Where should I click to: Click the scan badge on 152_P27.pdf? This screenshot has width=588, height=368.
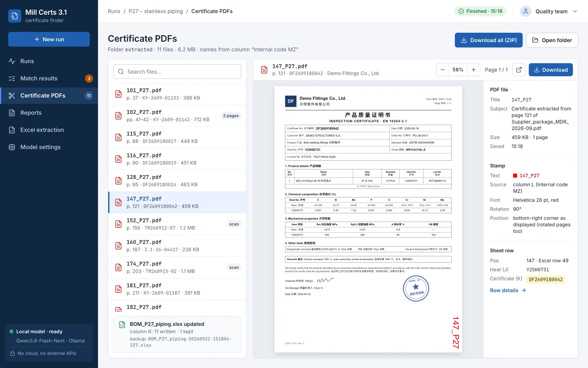click(x=234, y=224)
